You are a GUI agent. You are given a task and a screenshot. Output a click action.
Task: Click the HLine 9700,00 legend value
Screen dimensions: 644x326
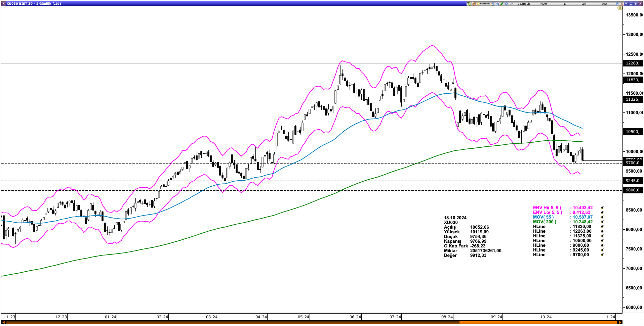(581, 255)
